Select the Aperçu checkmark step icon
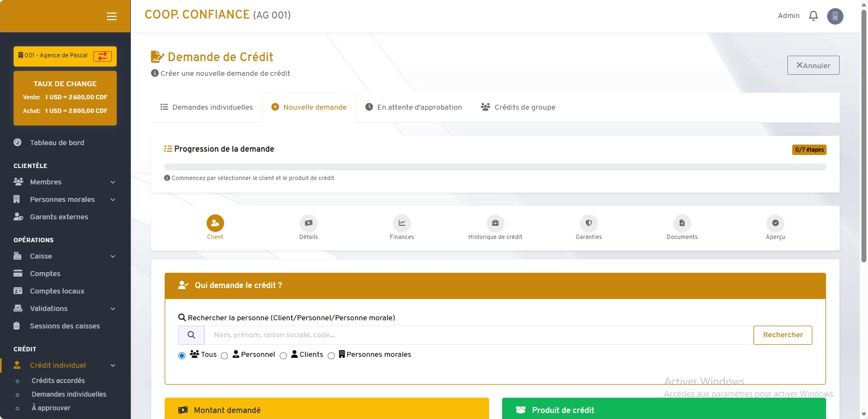 click(775, 223)
